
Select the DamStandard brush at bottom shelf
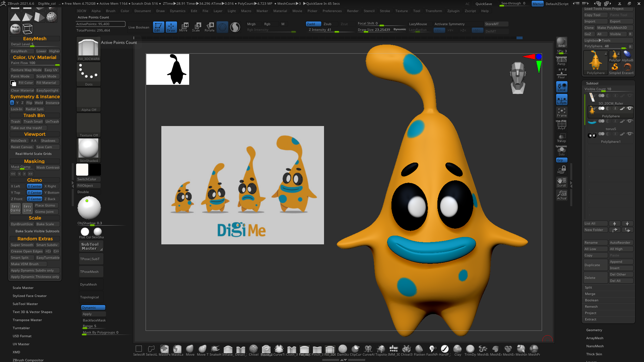pos(342,349)
